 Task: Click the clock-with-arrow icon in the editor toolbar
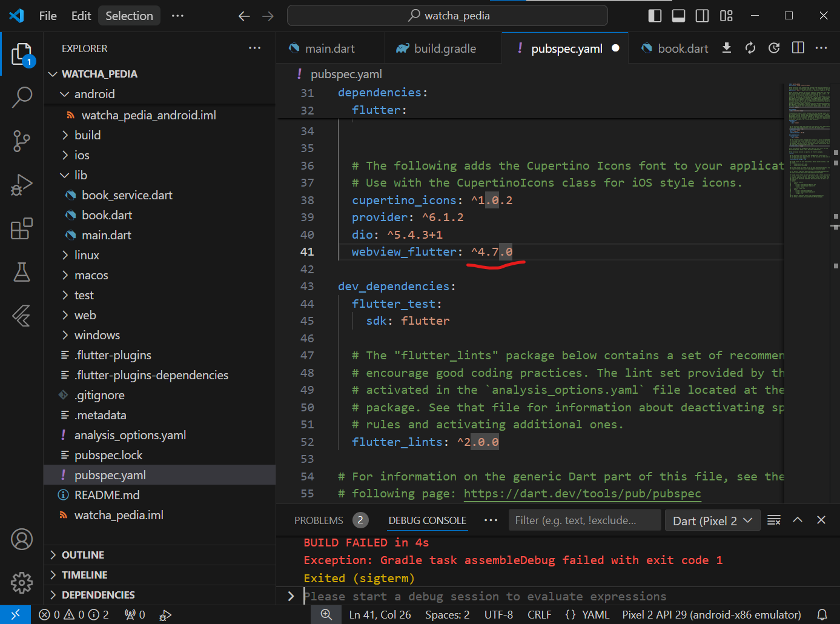774,48
